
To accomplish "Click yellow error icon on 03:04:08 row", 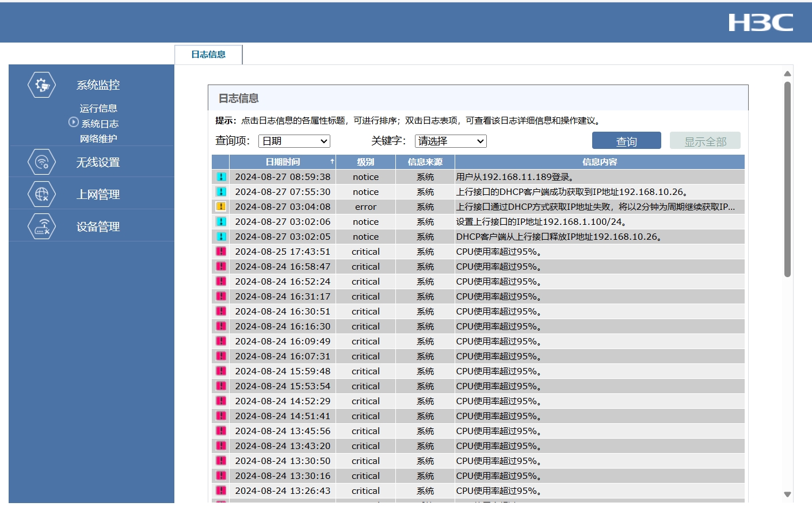I will click(221, 206).
